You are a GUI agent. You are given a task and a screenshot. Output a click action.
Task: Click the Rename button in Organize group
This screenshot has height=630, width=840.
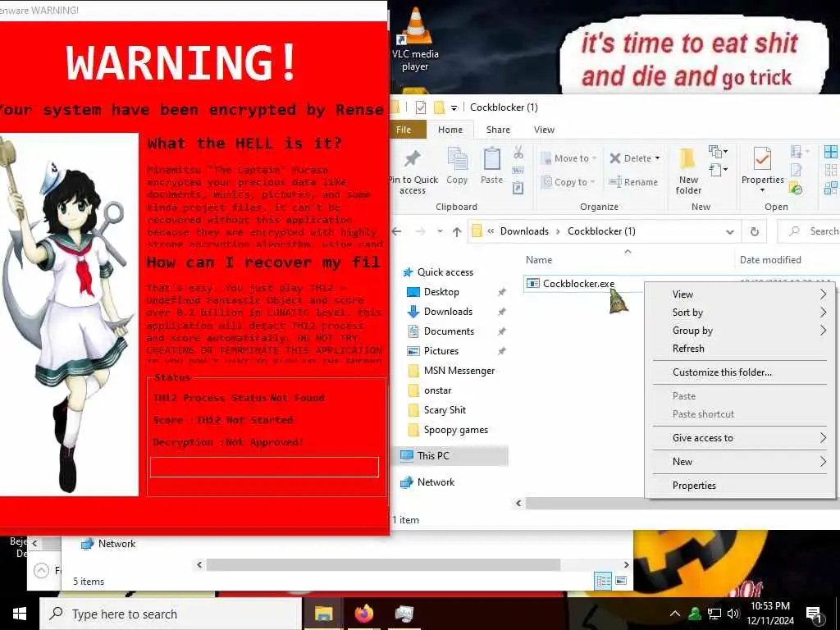634,182
